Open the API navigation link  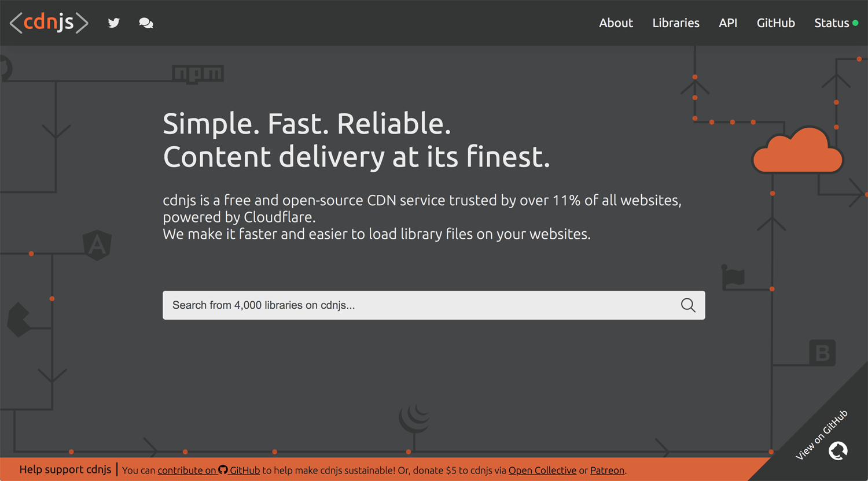728,23
